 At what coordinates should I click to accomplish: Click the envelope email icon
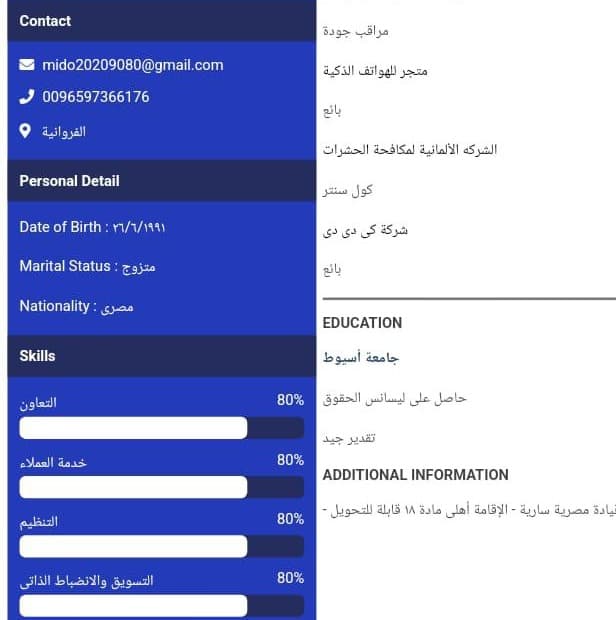click(27, 65)
